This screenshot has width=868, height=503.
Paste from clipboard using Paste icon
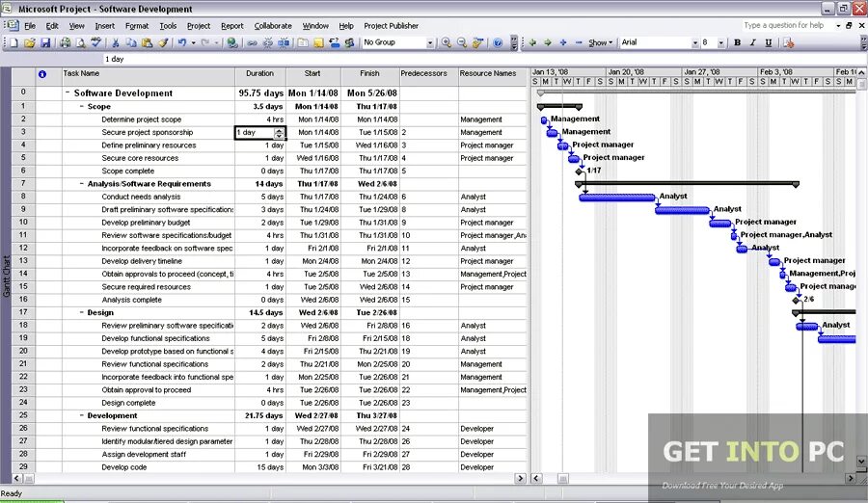point(147,42)
